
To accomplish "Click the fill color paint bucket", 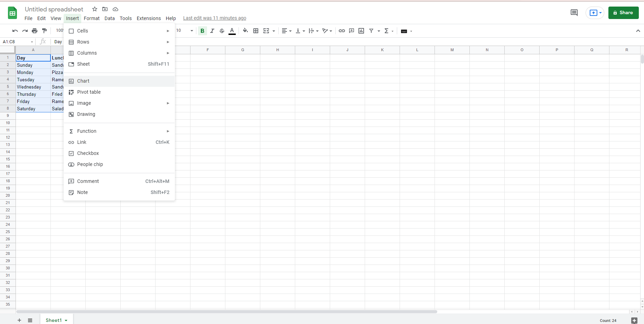I will 245,31.
